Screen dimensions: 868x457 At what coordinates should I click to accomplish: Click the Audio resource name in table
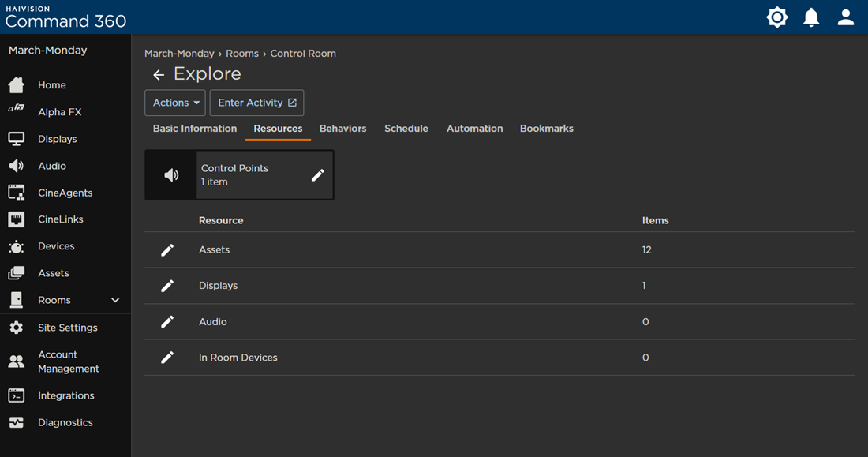(x=212, y=322)
